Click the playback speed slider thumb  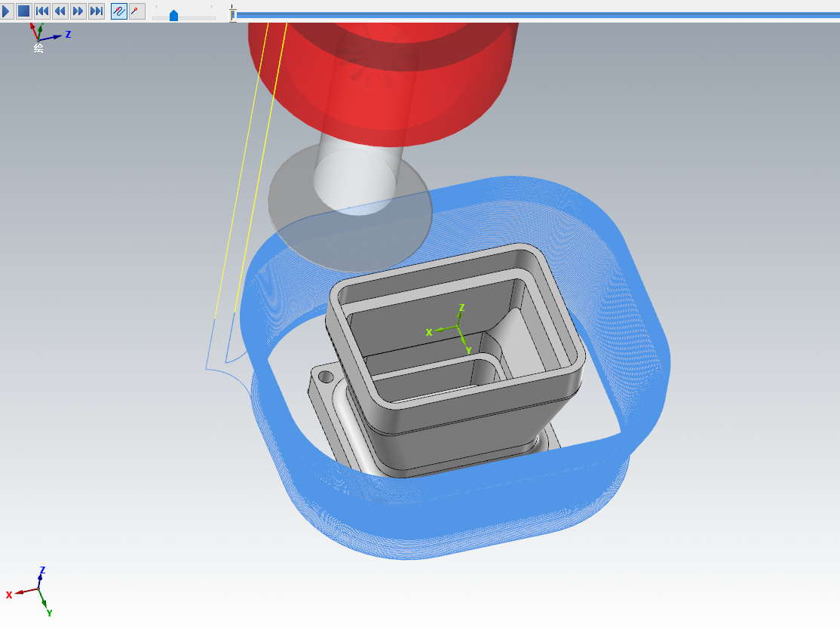(173, 15)
